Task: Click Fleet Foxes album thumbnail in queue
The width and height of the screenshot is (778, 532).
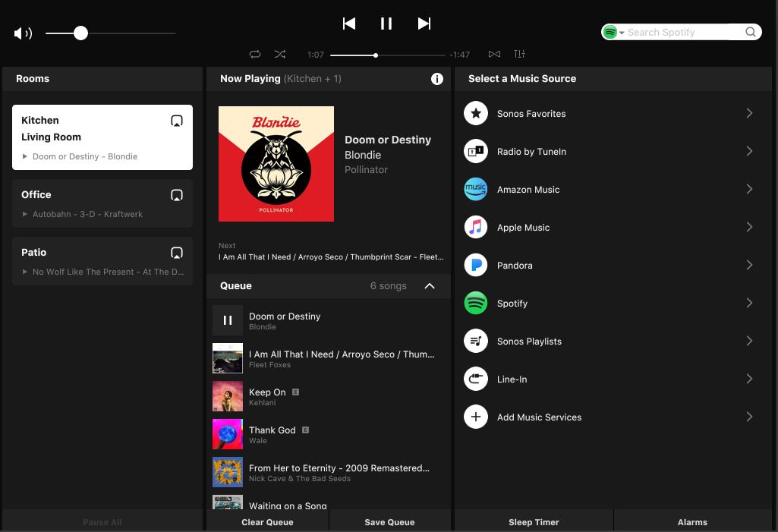Action: point(228,358)
